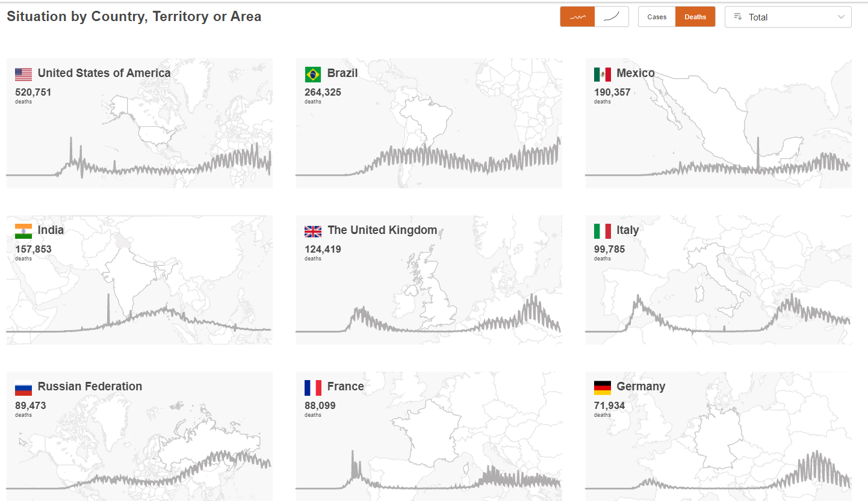Click the United States flag icon
The width and height of the screenshot is (868, 501).
[23, 75]
